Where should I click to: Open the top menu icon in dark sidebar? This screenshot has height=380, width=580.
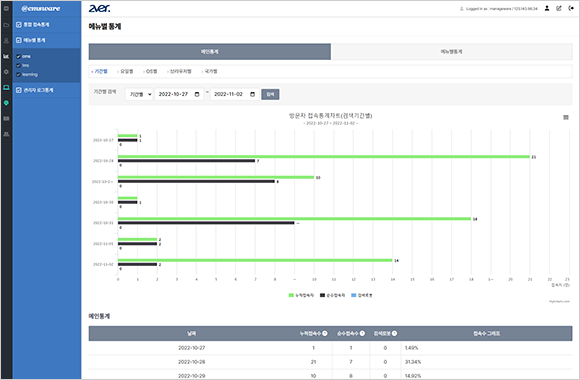6,8
